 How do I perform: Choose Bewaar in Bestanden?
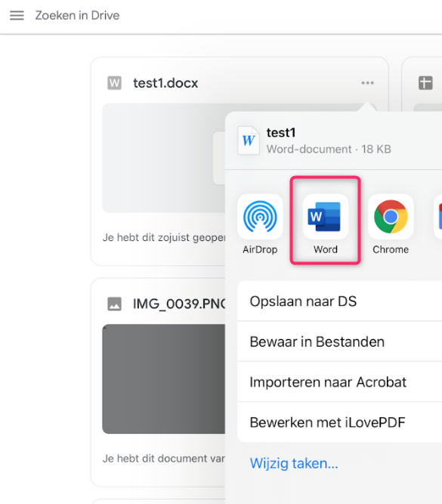(339, 342)
